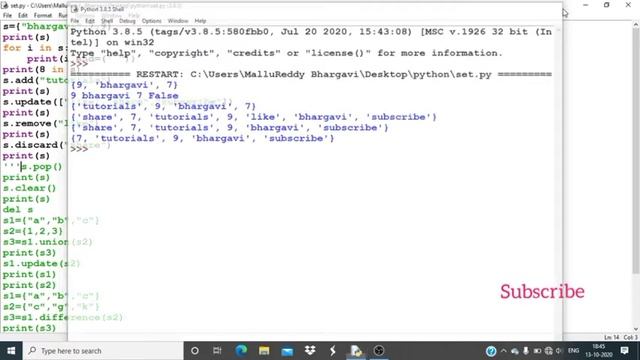Click vertical scrollbar of set.py editor window
640x360 pixels.
(x=636, y=151)
